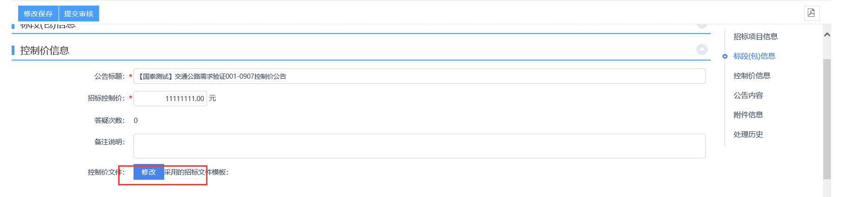Image resolution: width=868 pixels, height=197 pixels.
Task: Click the blue active-section bullet marker
Action: tap(725, 56)
